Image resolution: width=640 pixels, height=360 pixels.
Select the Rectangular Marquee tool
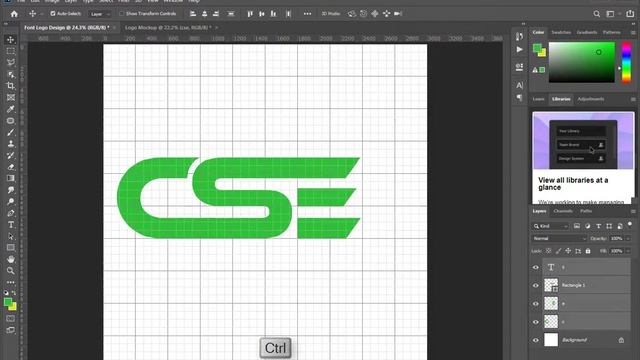(11, 51)
